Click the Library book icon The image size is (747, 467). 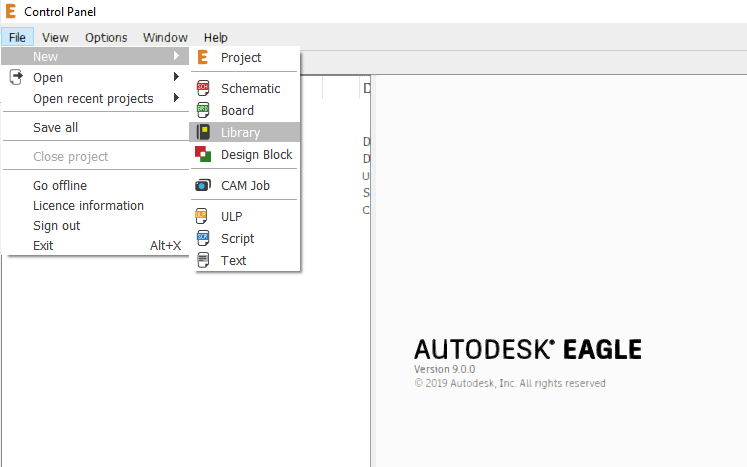pos(203,132)
